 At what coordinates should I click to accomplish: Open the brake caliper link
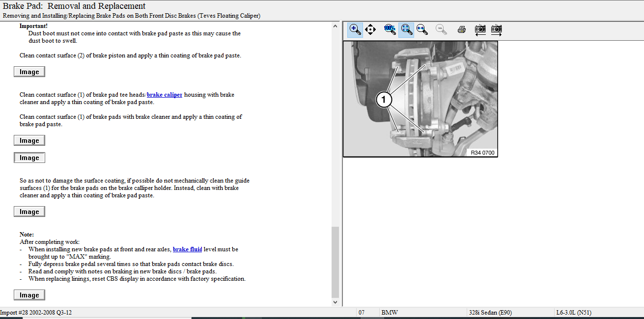pos(165,95)
